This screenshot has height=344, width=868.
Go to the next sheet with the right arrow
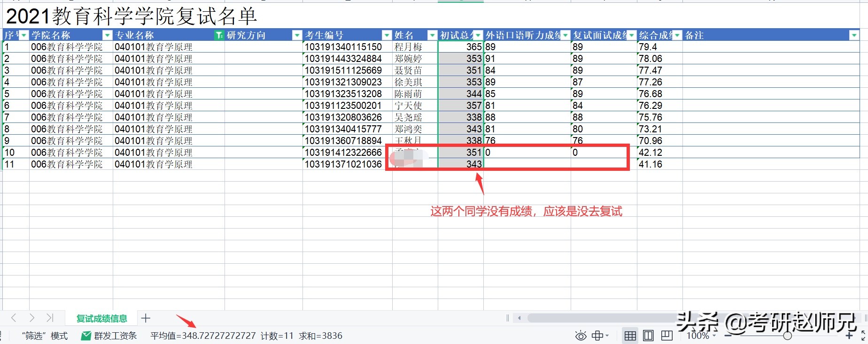(31, 318)
